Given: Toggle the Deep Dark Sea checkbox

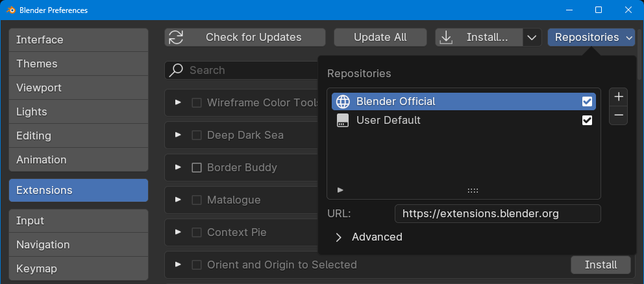Looking at the screenshot, I should [197, 135].
